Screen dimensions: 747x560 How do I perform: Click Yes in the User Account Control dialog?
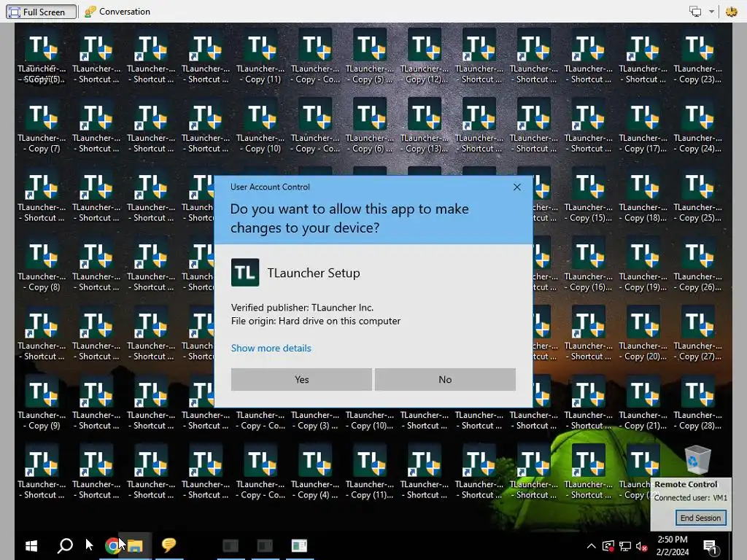point(301,379)
